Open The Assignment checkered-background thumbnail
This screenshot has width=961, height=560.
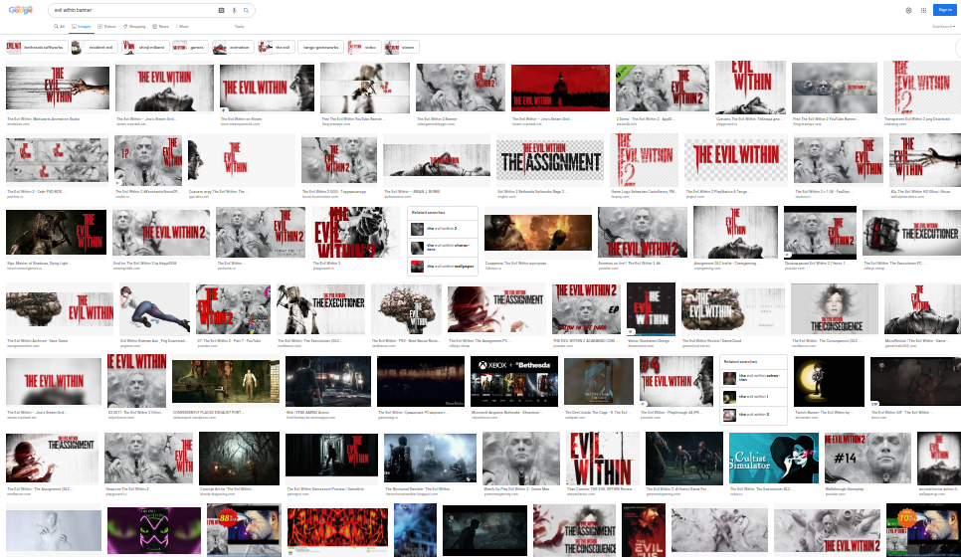(x=550, y=160)
